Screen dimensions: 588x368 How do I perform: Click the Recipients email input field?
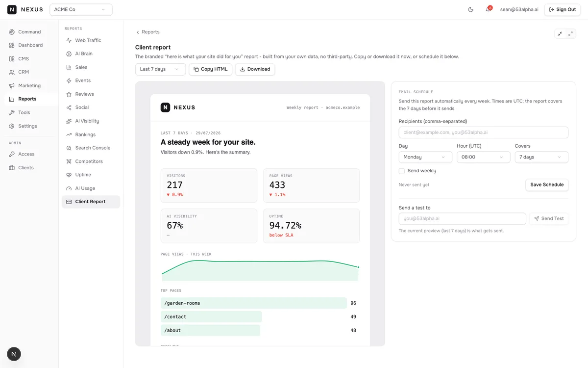tap(484, 132)
